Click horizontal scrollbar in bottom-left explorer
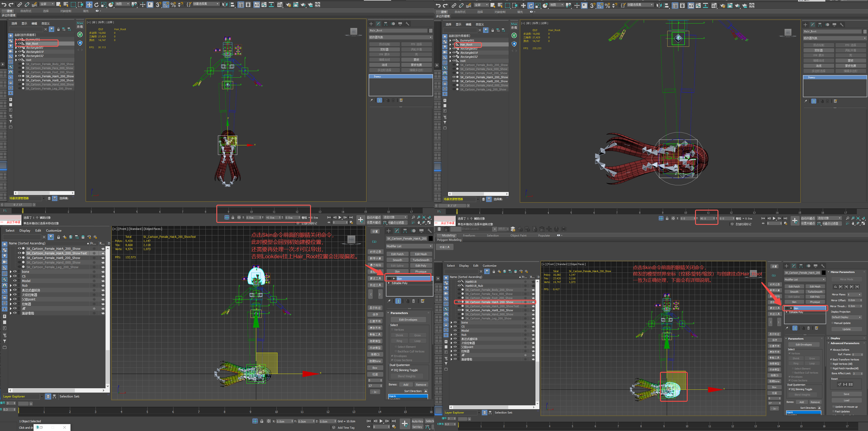Image resolution: width=868 pixels, height=431 pixels. (57, 390)
